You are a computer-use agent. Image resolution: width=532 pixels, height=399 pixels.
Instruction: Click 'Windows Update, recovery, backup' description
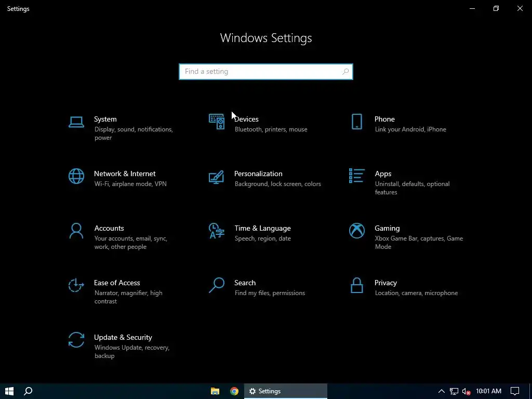pos(131,352)
